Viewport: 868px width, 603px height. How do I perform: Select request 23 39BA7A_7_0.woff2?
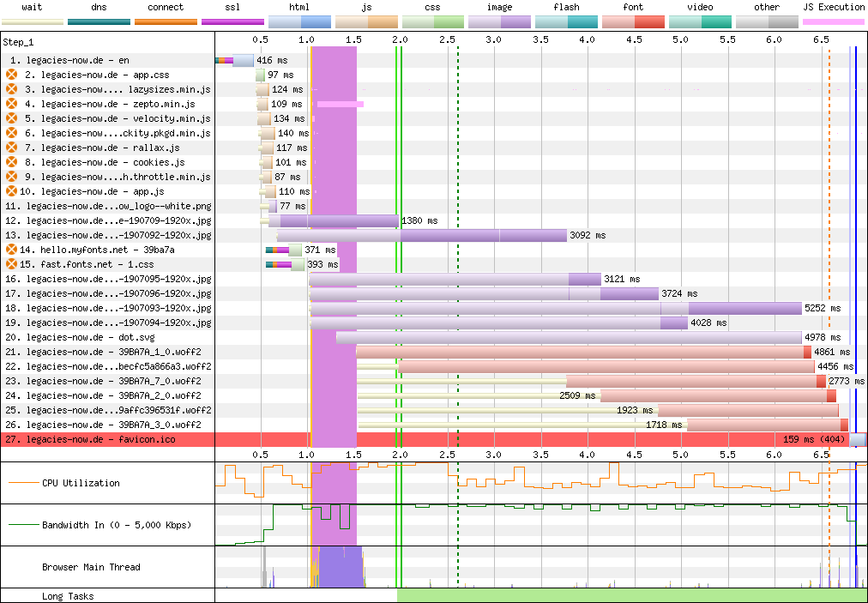pos(104,381)
